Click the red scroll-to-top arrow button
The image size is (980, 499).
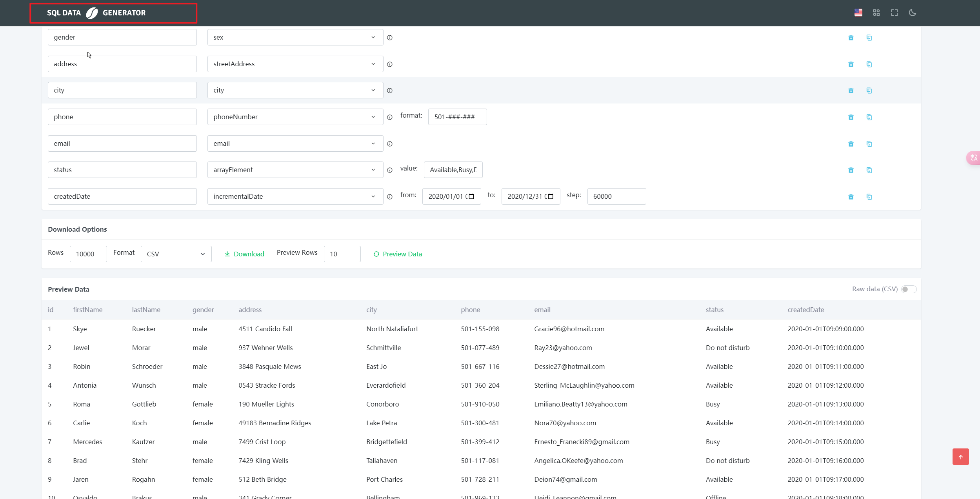pos(960,457)
